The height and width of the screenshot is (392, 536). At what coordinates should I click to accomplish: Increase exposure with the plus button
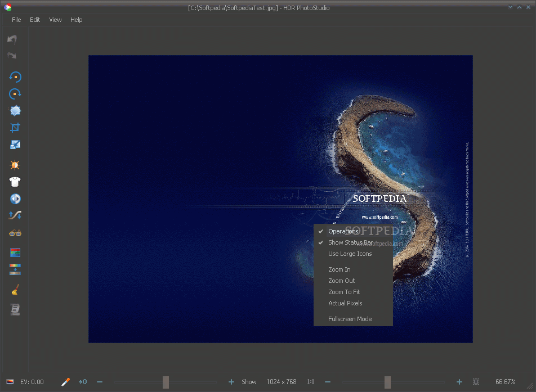pyautogui.click(x=231, y=382)
